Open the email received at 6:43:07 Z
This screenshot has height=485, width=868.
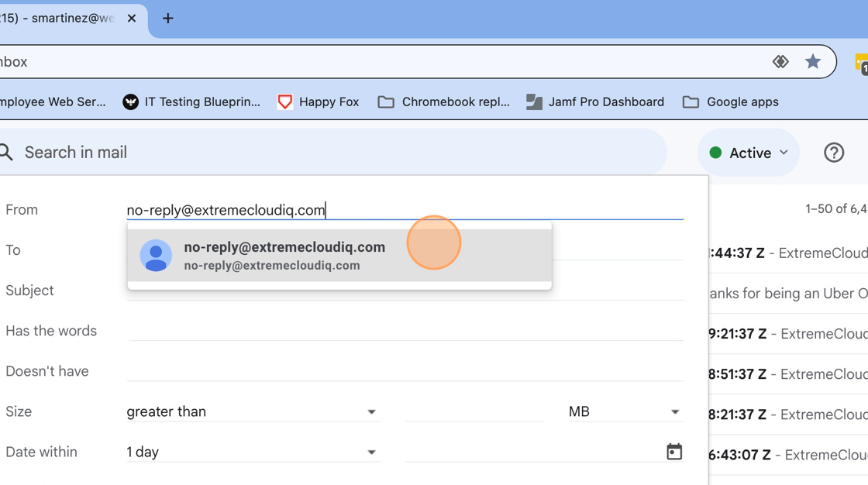[x=788, y=455]
